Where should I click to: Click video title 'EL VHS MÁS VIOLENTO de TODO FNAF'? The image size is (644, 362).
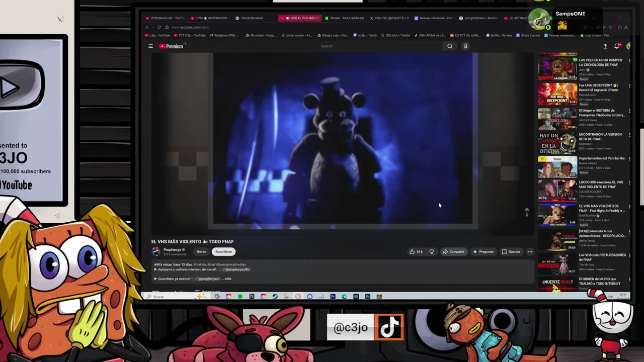193,241
